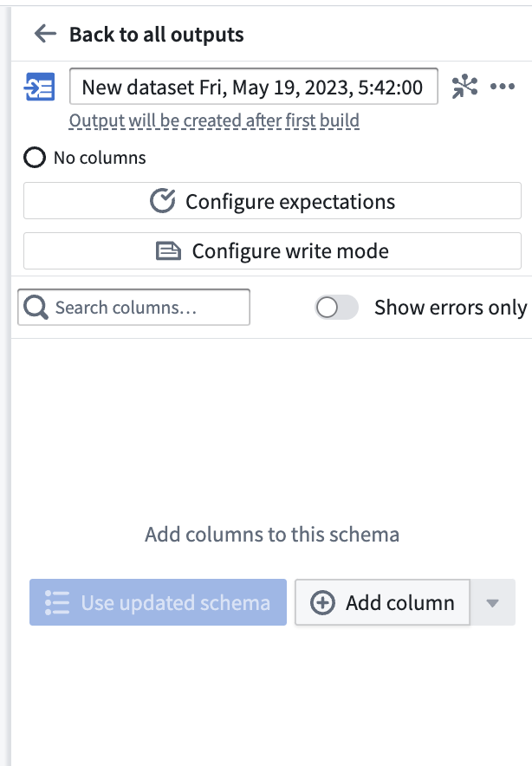
Task: Click the checkmark icon in Configure expectations
Action: coord(162,201)
